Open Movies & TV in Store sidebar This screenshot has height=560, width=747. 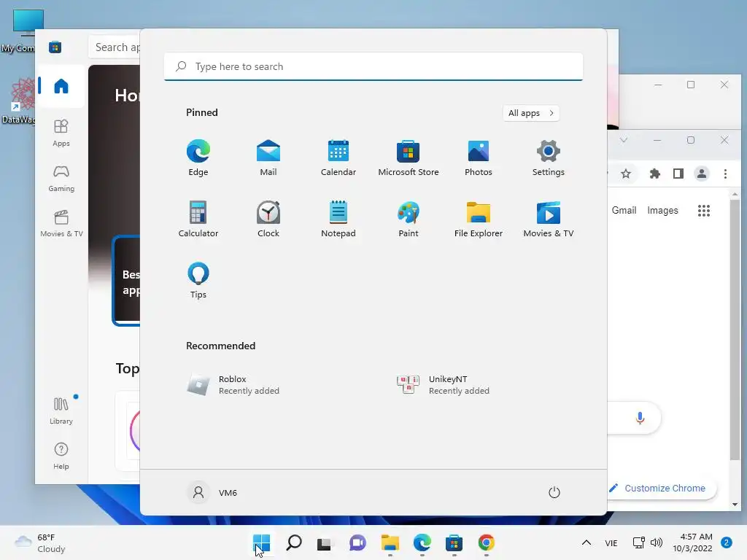[x=61, y=223]
